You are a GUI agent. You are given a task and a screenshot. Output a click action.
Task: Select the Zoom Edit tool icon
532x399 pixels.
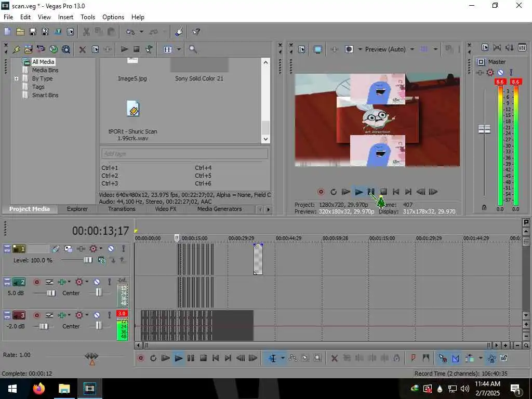click(317, 358)
